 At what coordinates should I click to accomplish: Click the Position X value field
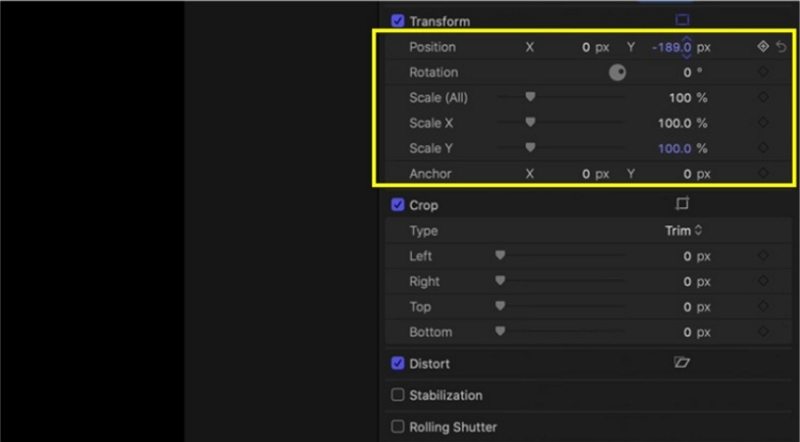point(595,47)
